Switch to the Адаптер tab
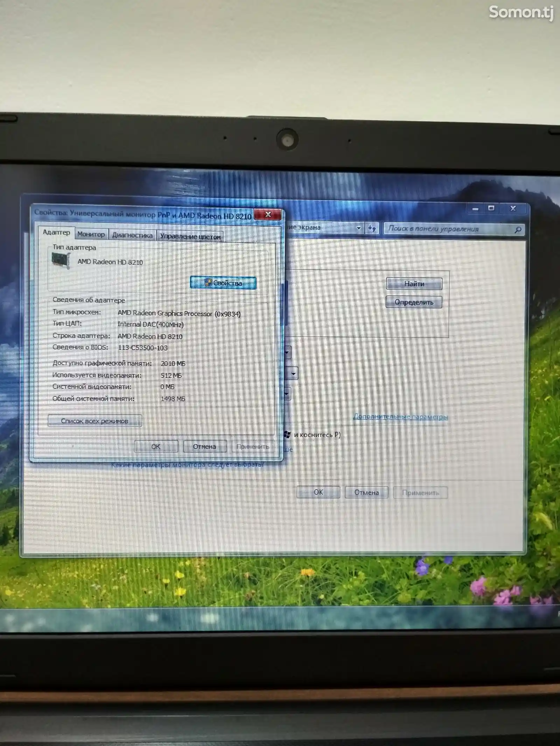560x746 pixels. point(56,232)
